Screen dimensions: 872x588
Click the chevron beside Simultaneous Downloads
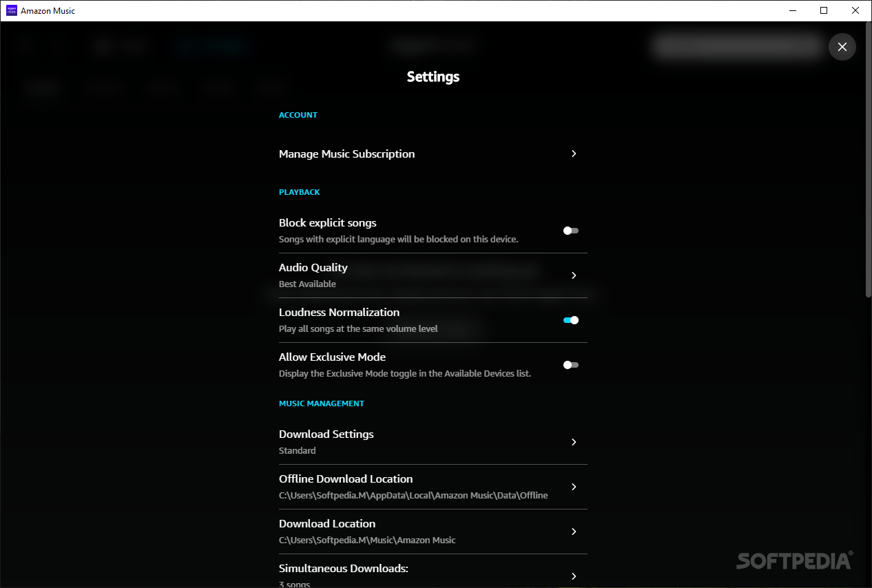574,576
